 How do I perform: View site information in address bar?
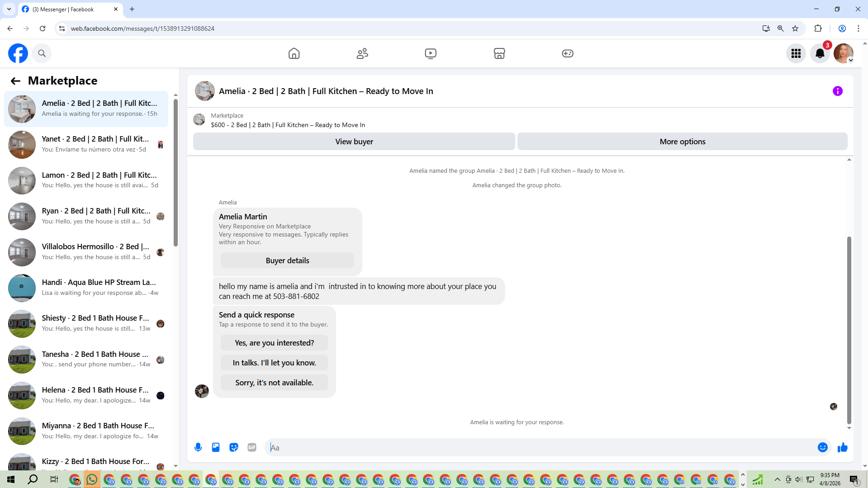click(62, 28)
